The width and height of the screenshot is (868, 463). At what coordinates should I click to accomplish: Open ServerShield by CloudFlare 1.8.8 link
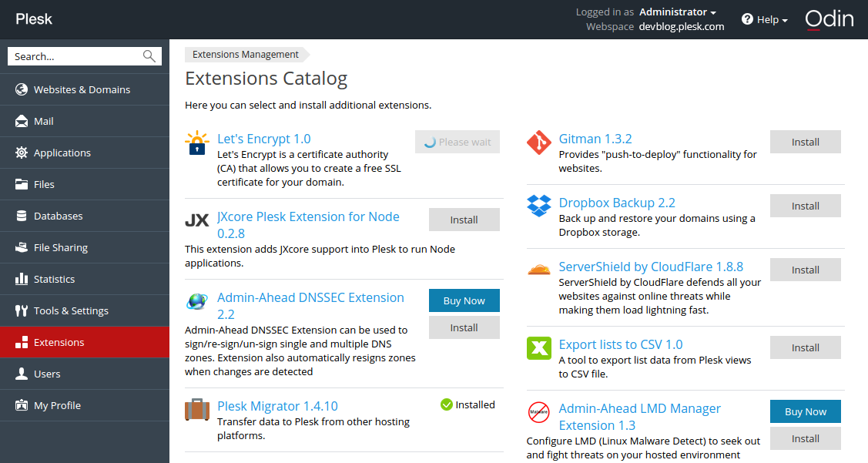tap(651, 267)
